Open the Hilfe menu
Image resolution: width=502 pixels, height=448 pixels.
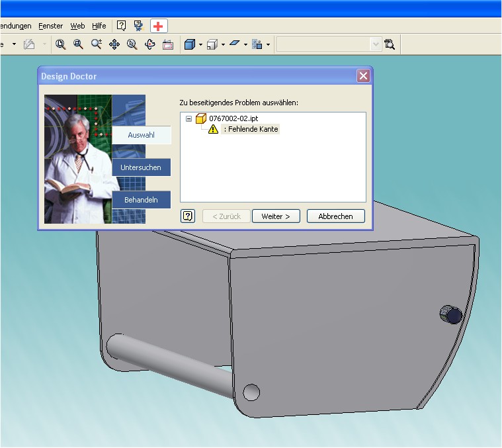[99, 26]
